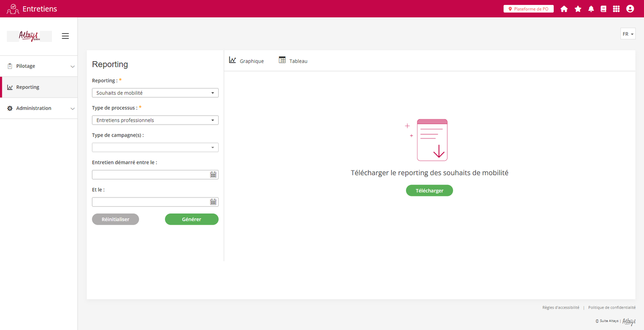
Task: Open calendar picker for 'Et le' field
Action: [x=213, y=202]
